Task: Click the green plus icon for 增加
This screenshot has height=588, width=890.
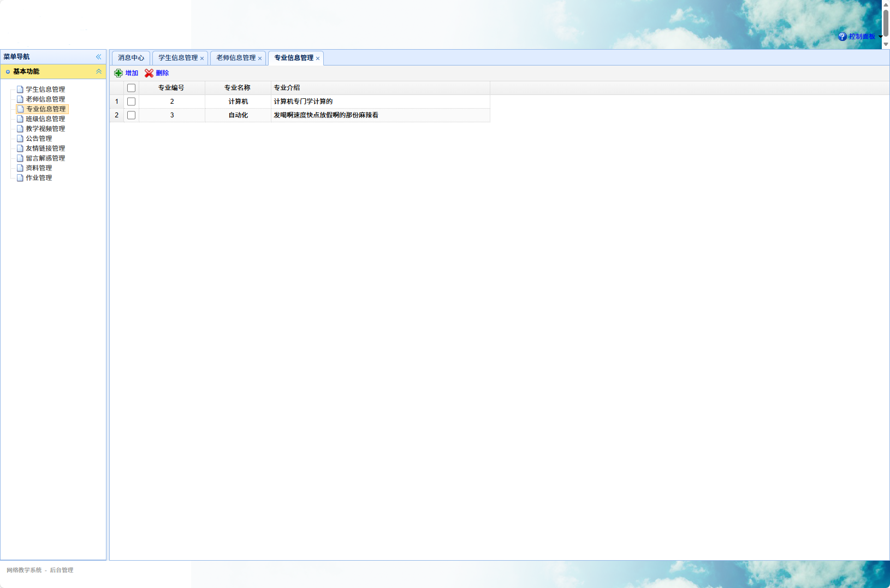Action: coord(118,73)
